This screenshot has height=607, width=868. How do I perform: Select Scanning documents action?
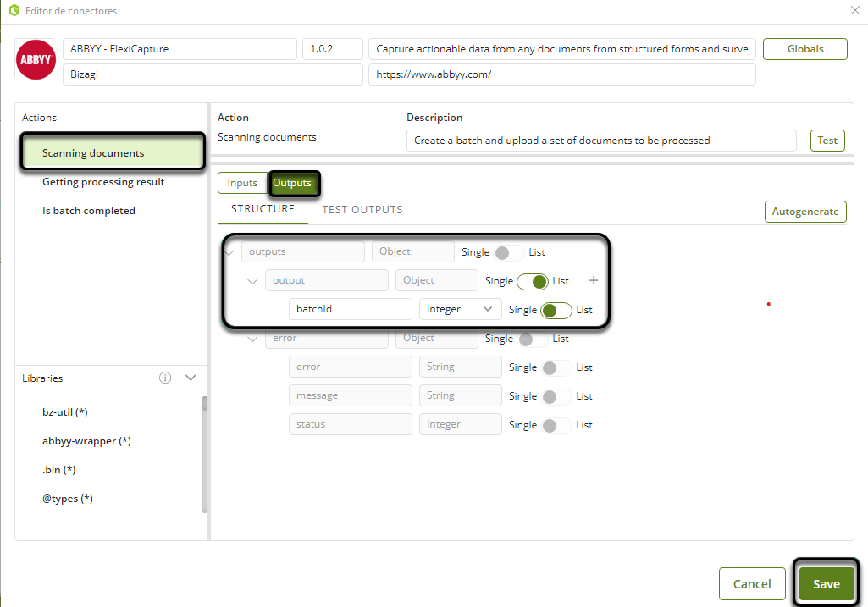tap(113, 153)
